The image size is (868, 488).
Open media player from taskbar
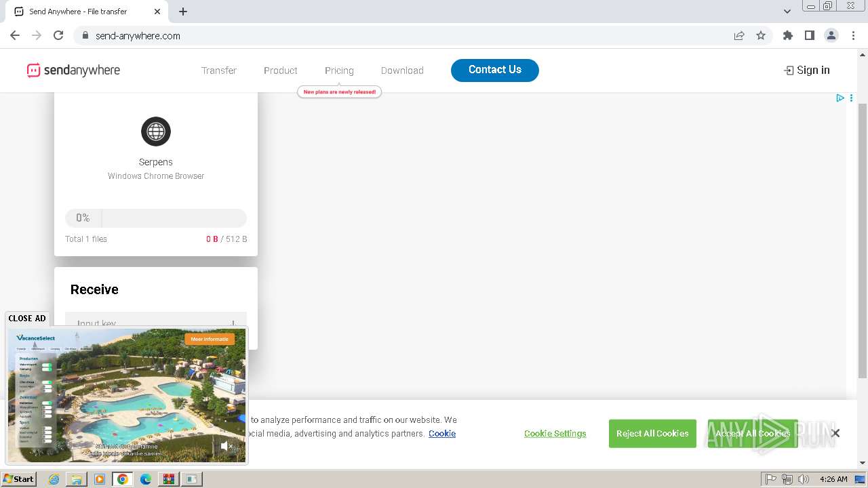coord(100,479)
